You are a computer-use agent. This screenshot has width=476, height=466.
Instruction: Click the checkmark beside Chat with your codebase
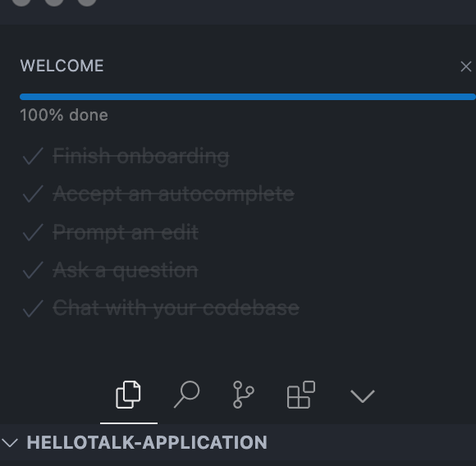tap(33, 308)
